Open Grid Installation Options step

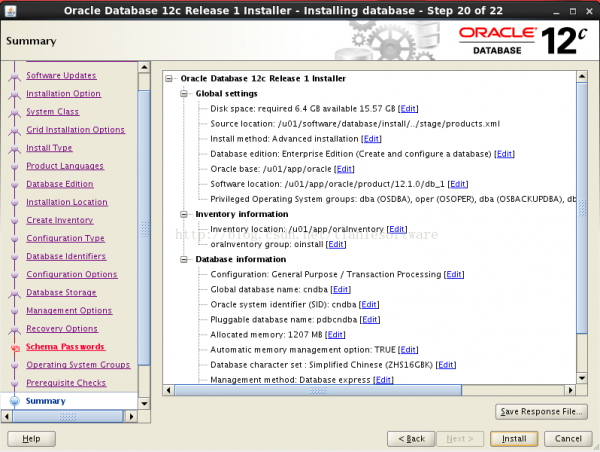pyautogui.click(x=75, y=130)
